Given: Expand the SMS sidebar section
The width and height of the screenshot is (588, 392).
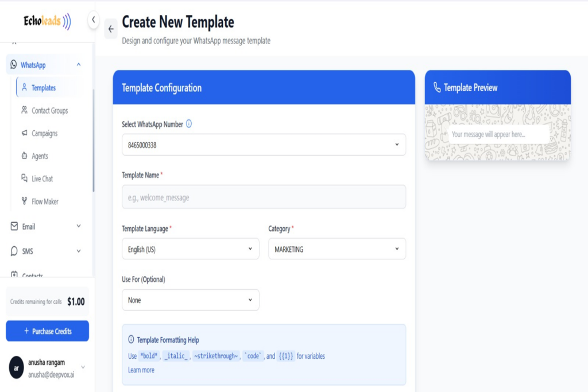Looking at the screenshot, I should [79, 251].
